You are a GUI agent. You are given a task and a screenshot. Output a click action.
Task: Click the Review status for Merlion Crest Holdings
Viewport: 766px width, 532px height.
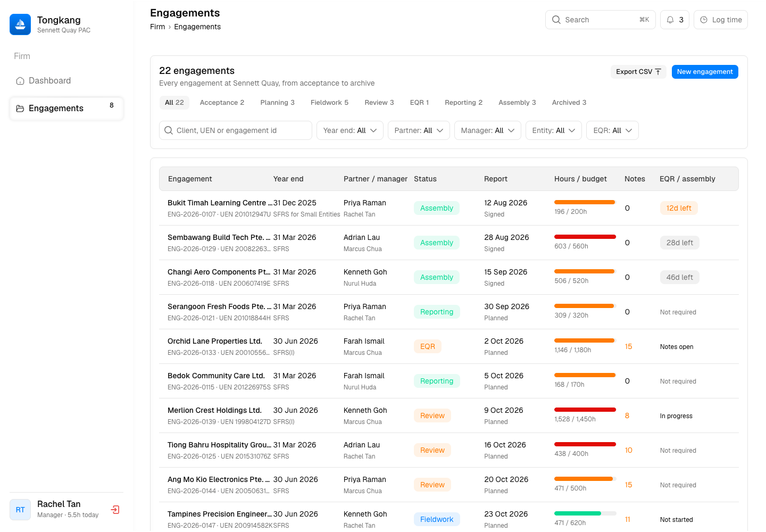(x=432, y=415)
